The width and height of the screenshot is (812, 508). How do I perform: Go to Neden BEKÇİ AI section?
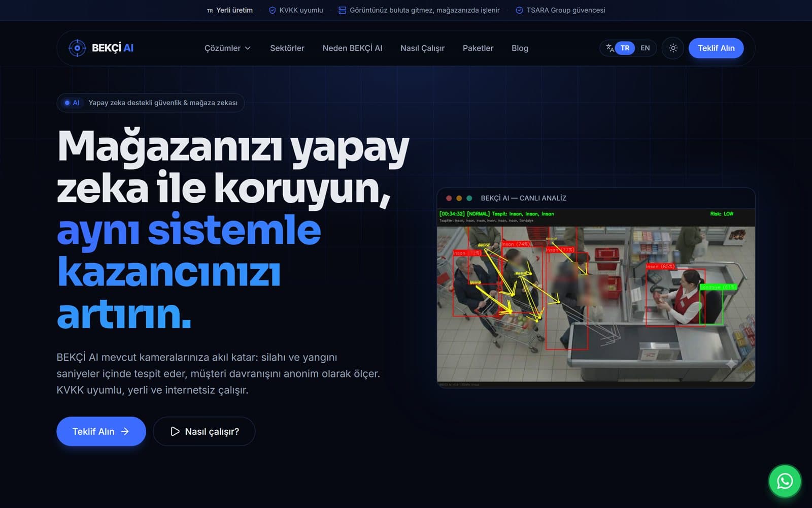click(x=352, y=48)
